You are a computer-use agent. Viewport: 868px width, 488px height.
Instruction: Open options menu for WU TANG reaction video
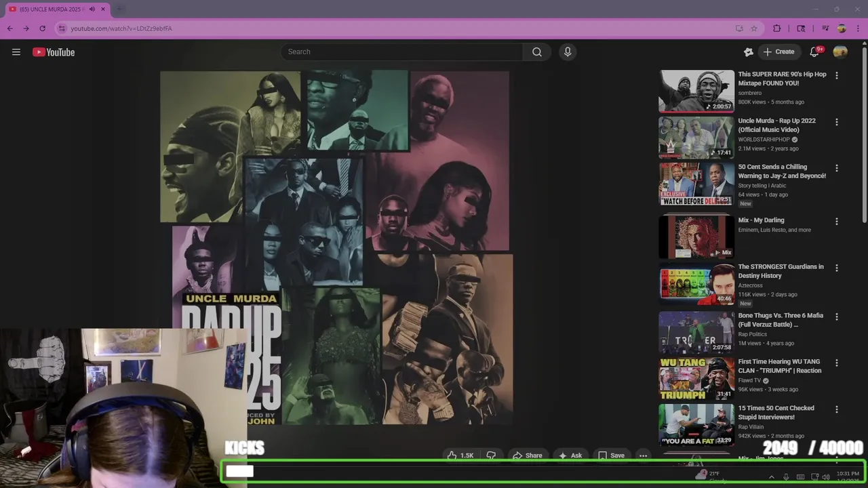[836, 363]
